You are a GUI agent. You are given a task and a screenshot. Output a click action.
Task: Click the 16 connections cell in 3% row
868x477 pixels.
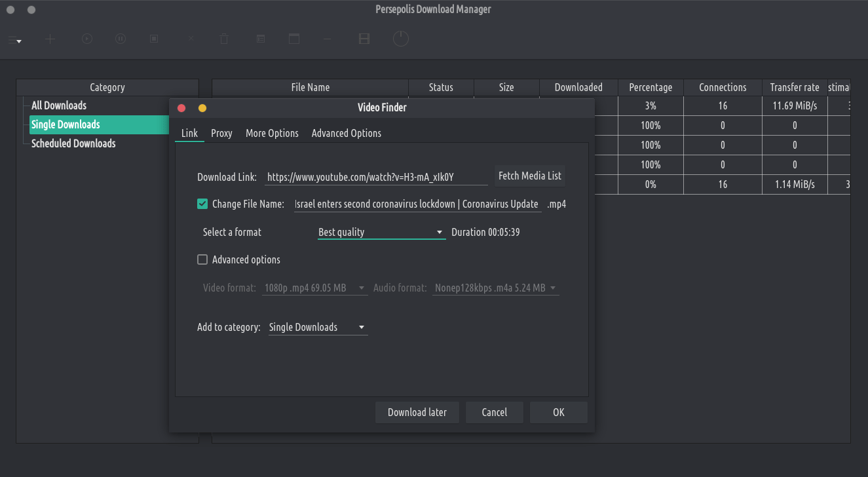(x=723, y=105)
